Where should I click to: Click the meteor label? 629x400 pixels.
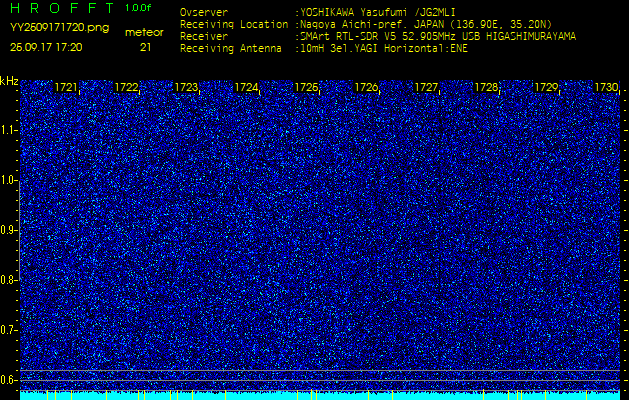[144, 32]
